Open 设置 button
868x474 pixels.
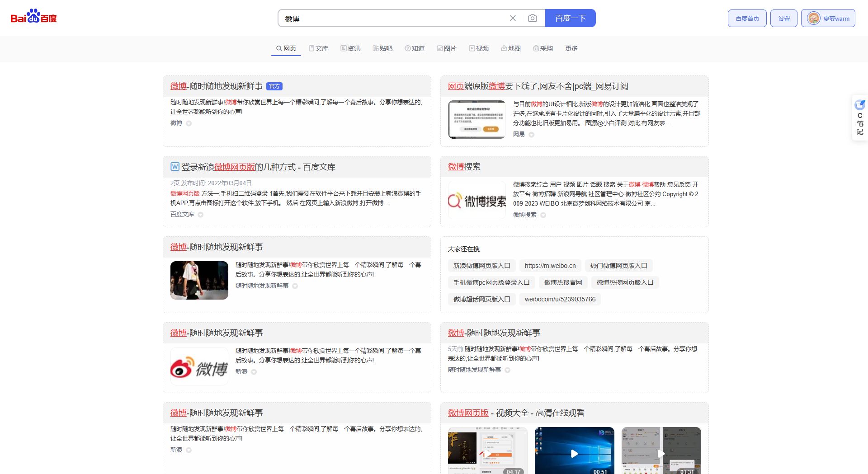[x=784, y=19]
